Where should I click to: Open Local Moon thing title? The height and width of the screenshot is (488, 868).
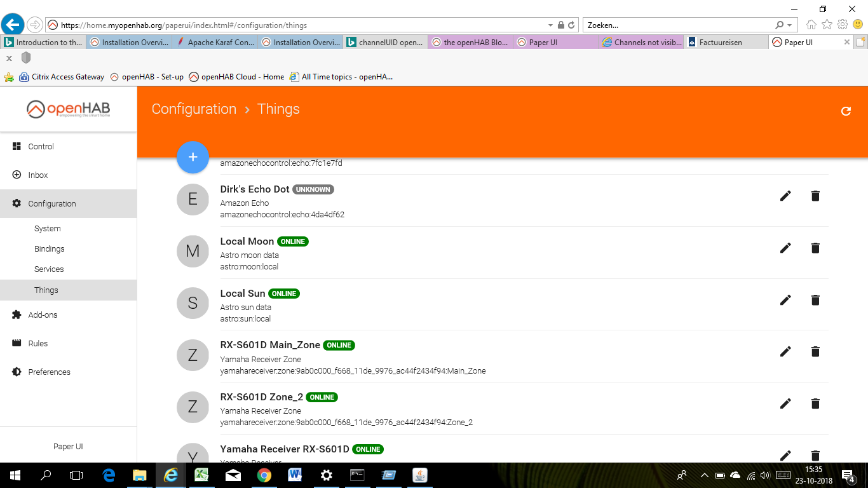pos(247,241)
